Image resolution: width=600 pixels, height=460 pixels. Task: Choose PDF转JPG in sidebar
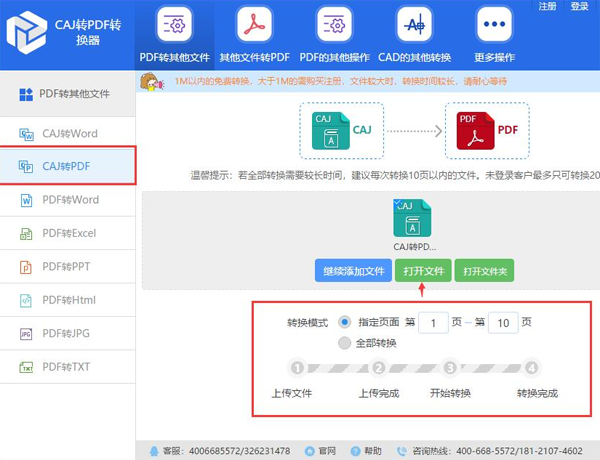[x=68, y=333]
